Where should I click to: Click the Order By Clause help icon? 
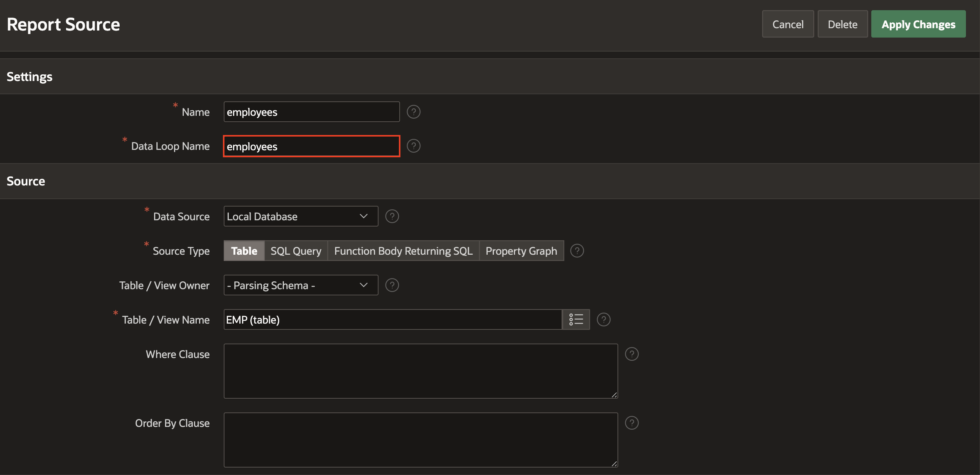[x=632, y=423]
